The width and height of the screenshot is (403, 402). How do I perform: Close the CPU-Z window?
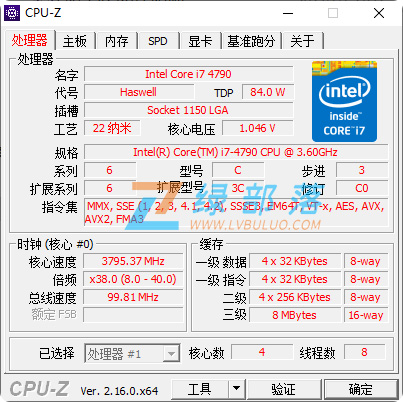(379, 13)
